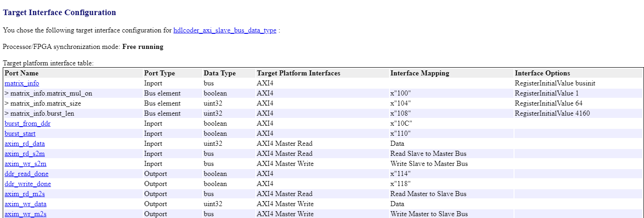
Task: Open the ddr_write_done port link
Action: [27, 184]
